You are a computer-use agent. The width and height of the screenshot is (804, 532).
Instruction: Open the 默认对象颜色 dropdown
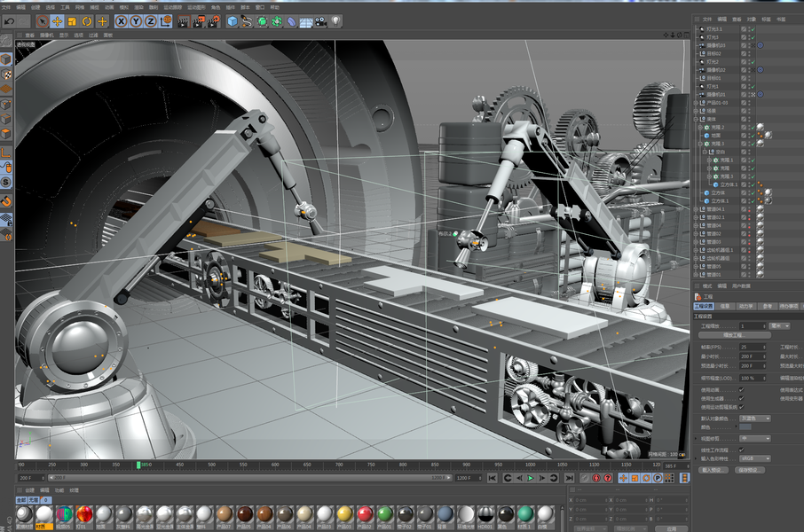coord(754,418)
